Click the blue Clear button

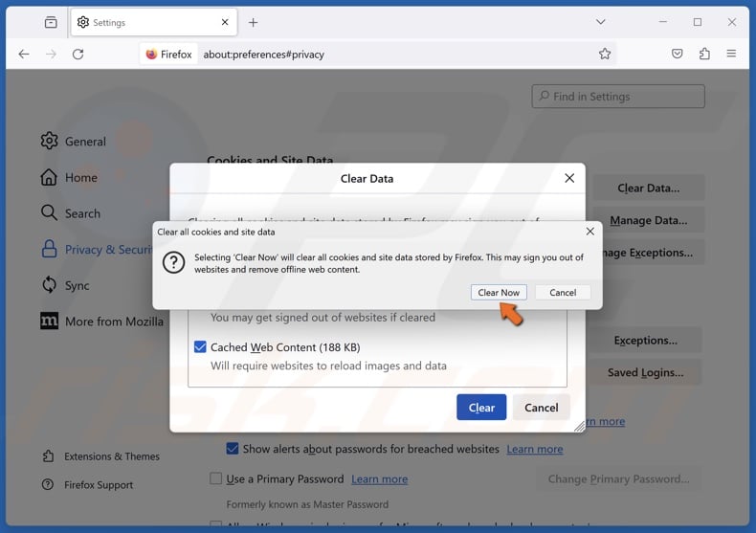[481, 408]
